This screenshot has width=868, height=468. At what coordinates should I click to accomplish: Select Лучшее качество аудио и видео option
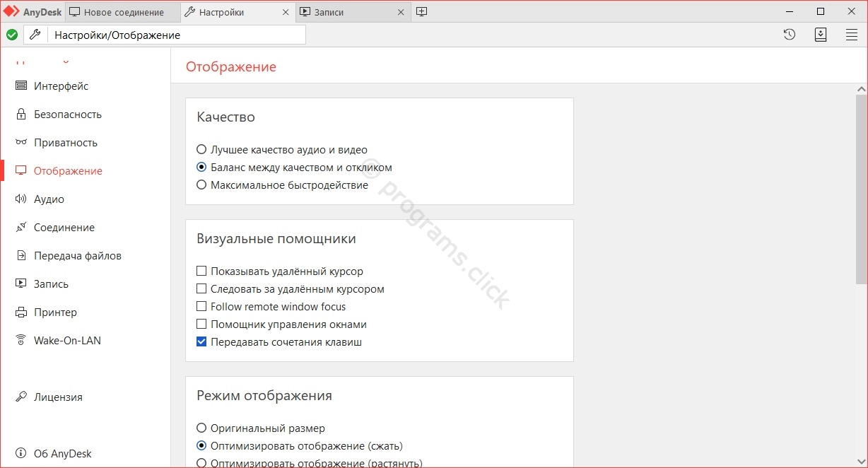click(x=201, y=150)
